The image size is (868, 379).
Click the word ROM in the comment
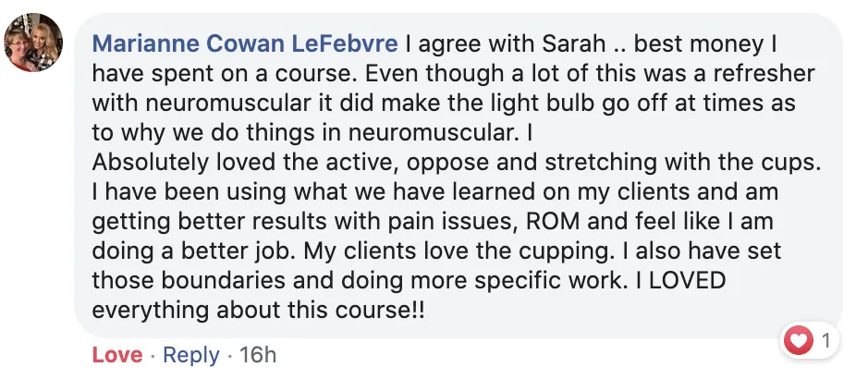coord(553,221)
